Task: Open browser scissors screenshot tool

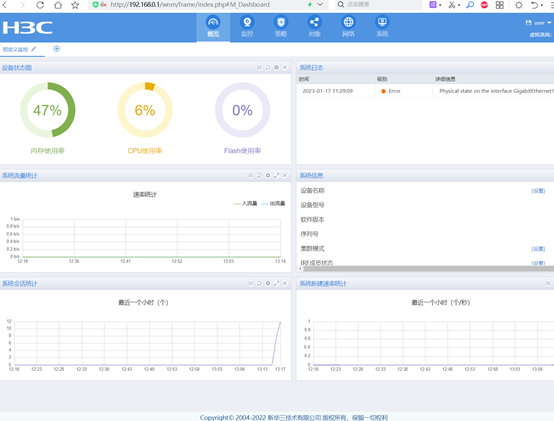Action: click(452, 5)
